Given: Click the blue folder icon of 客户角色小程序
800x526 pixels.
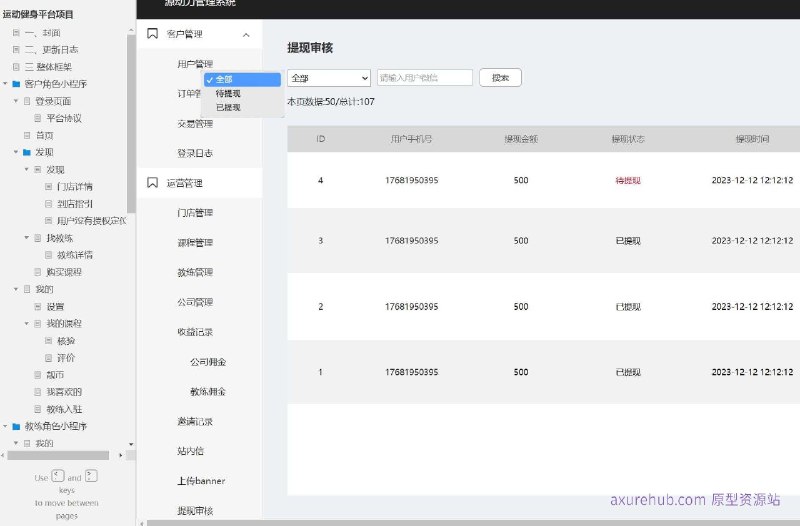Looking at the screenshot, I should tap(16, 84).
